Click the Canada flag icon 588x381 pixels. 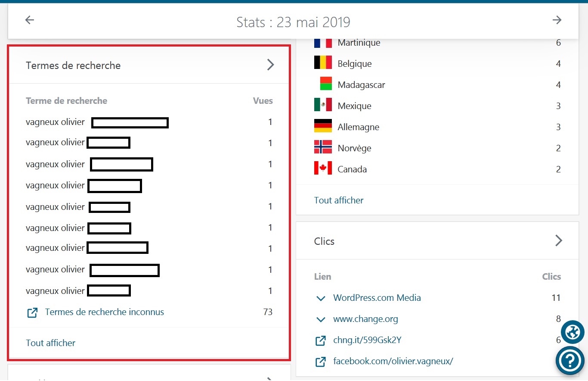click(x=323, y=169)
